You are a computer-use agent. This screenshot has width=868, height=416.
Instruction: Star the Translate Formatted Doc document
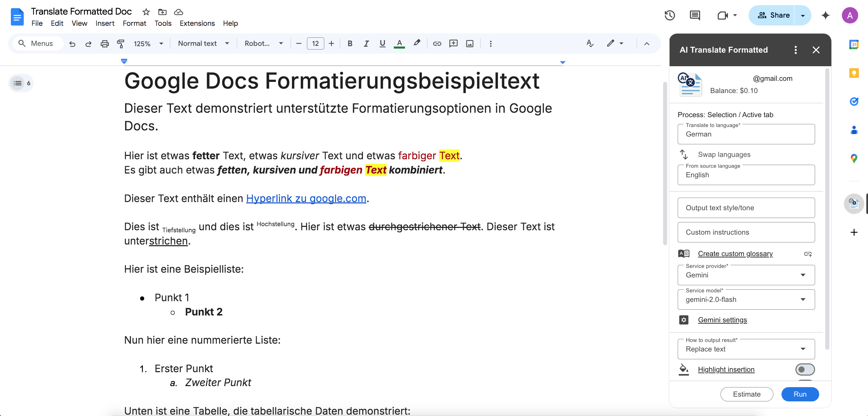click(x=146, y=12)
